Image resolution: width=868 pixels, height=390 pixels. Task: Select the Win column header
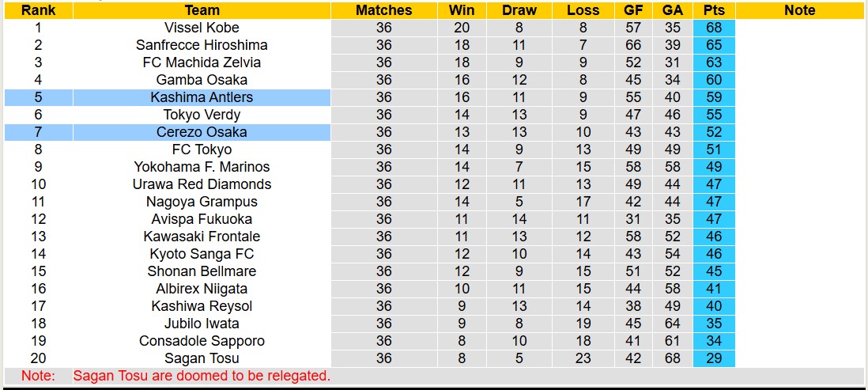pyautogui.click(x=462, y=10)
